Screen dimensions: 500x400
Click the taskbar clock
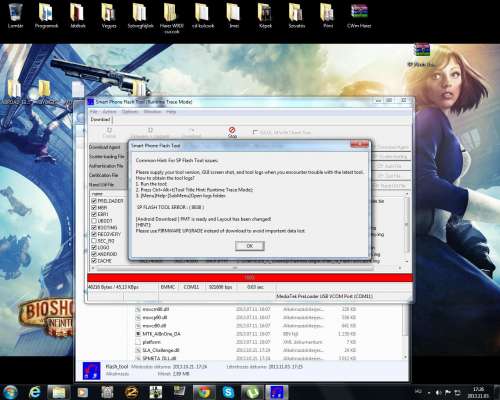(x=478, y=392)
